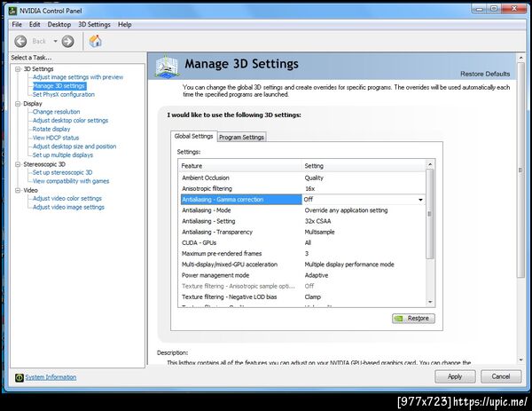Screen dimensions: 532x411
Task: Click main panel scroll down arrow
Action: pos(520,360)
